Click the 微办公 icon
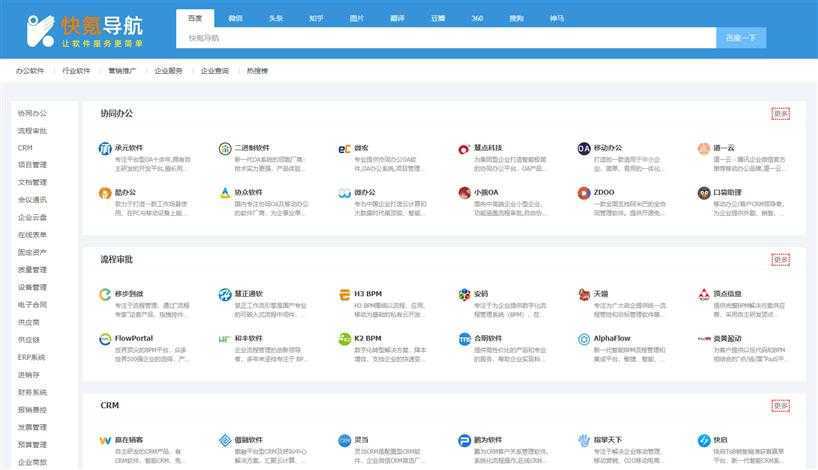The image size is (818, 470). (x=344, y=193)
